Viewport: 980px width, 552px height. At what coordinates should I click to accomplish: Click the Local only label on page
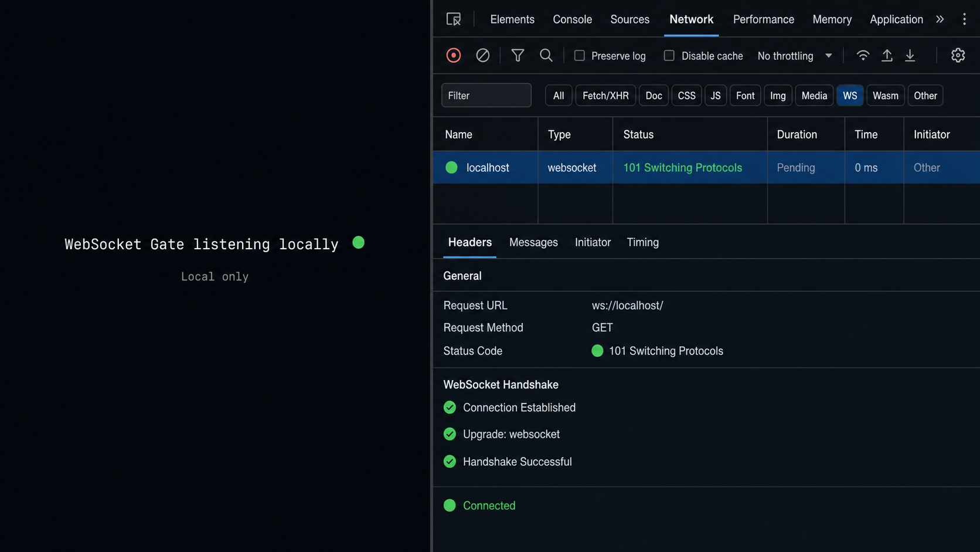(x=215, y=276)
